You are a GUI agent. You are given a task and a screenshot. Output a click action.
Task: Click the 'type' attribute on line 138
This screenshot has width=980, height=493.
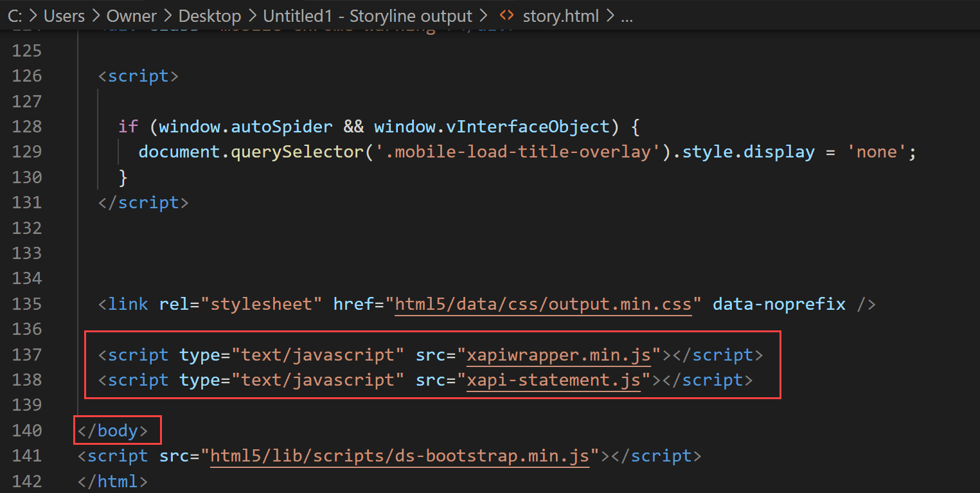tap(200, 380)
